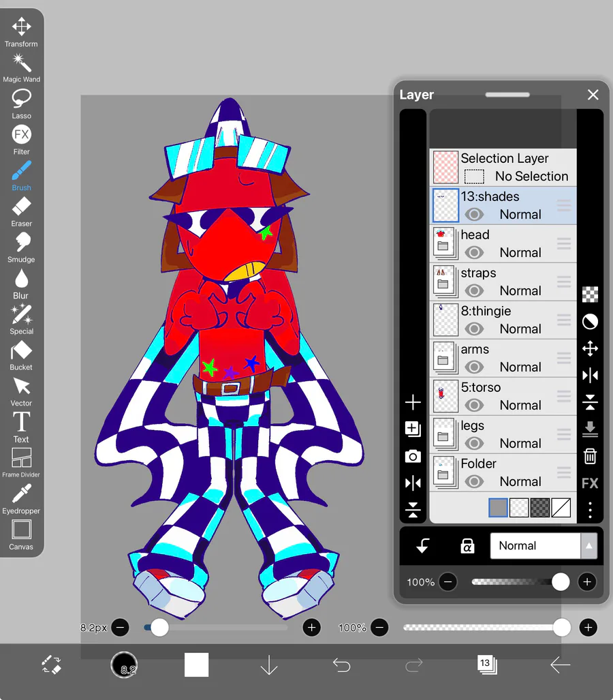The width and height of the screenshot is (613, 700).
Task: Select the Bucket fill tool
Action: 21,355
